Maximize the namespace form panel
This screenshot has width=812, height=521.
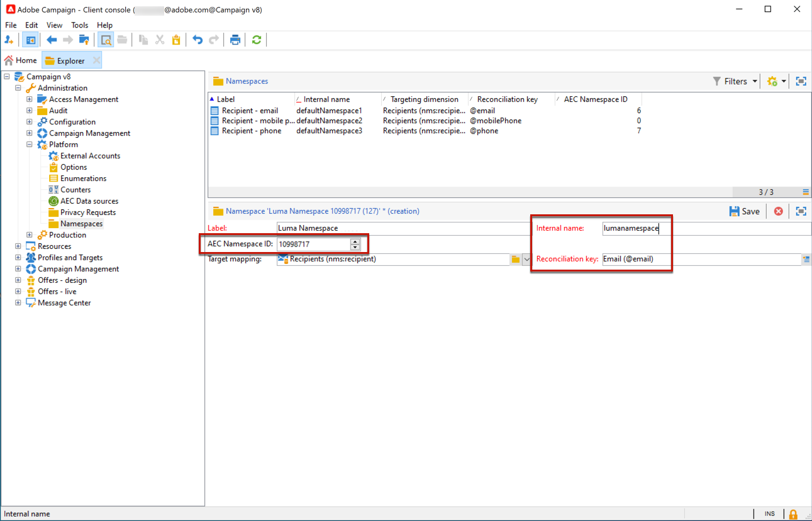click(x=801, y=211)
